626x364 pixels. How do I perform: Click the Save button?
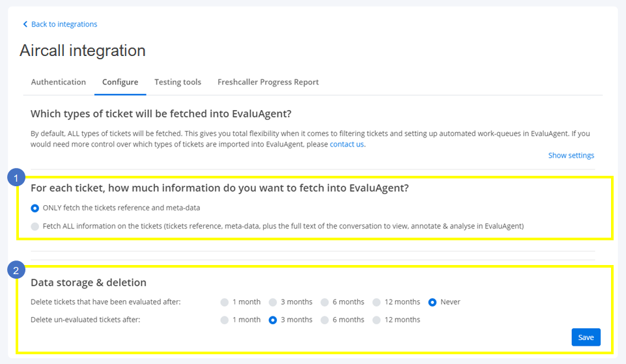click(586, 337)
